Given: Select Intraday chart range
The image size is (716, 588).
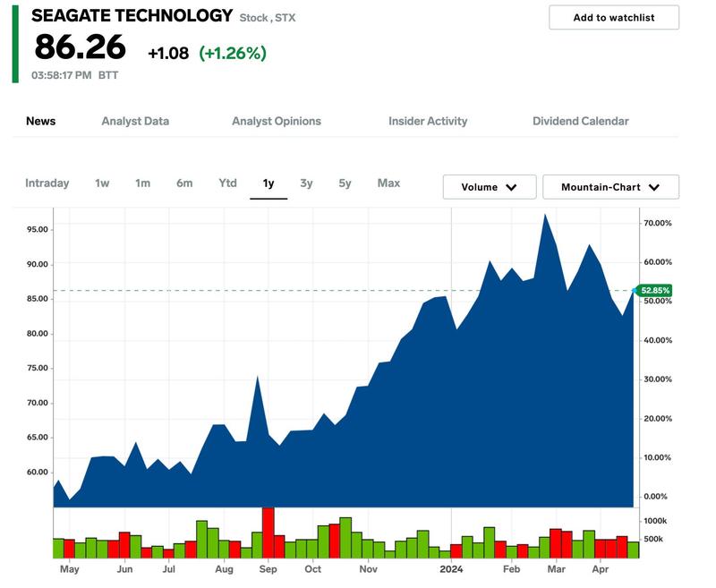Looking at the screenshot, I should pos(47,183).
